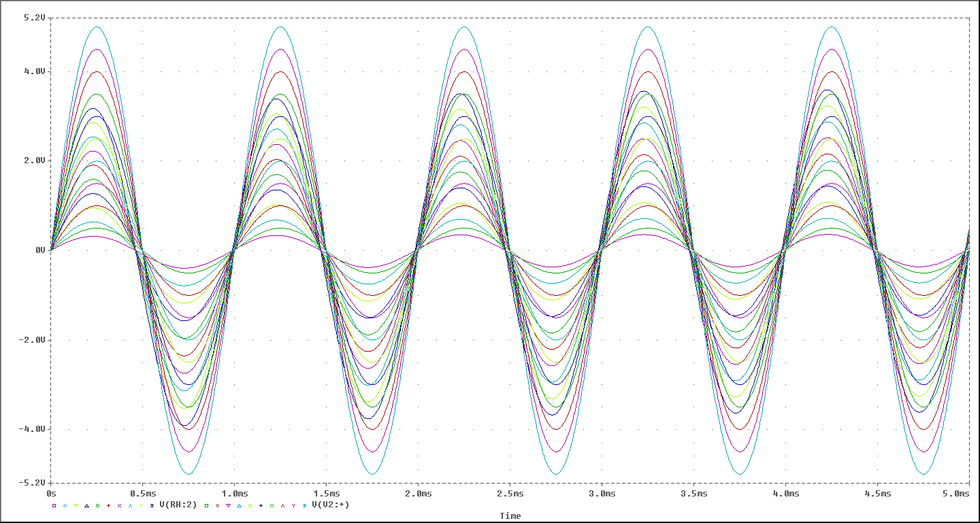Click the 2.5ms X-axis label
The height and width of the screenshot is (523, 980).
click(510, 492)
